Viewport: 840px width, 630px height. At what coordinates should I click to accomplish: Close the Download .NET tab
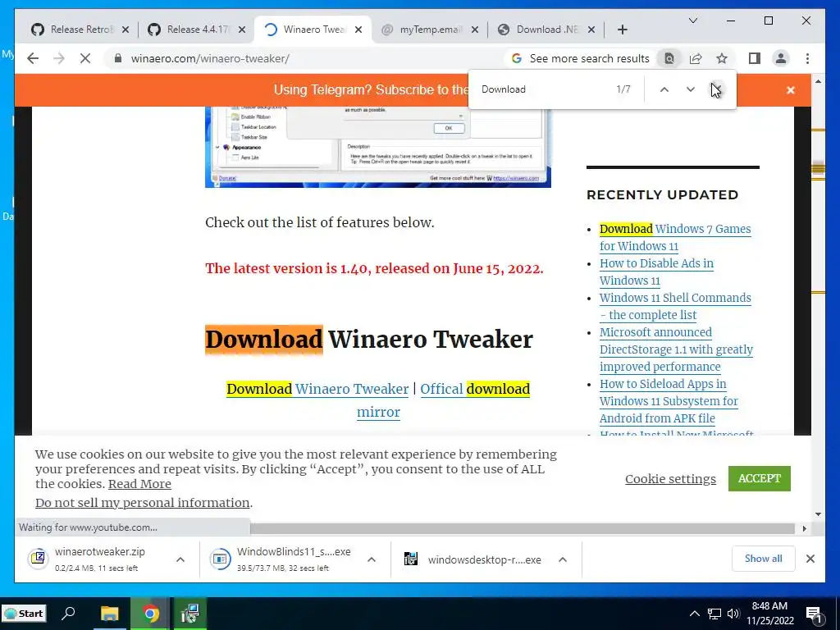[x=591, y=30]
